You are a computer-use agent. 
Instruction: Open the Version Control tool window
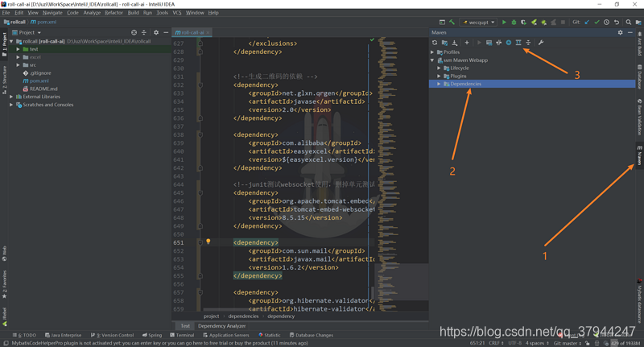pos(112,335)
